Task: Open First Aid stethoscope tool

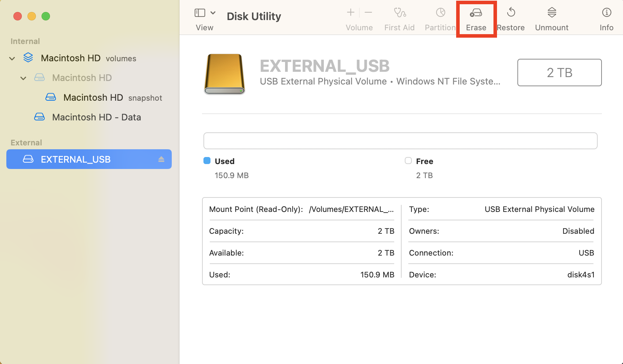Action: click(x=399, y=13)
